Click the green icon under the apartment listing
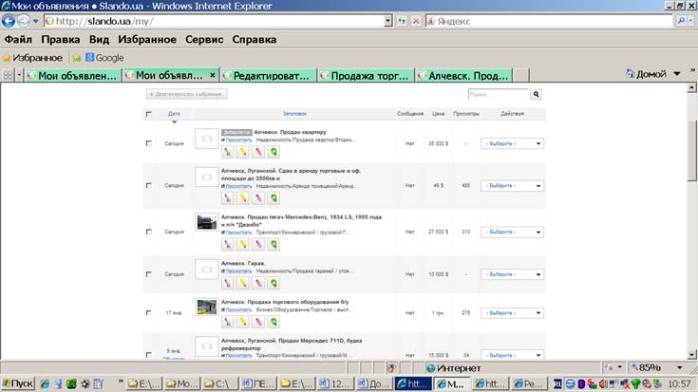698x392 pixels. pos(274,152)
